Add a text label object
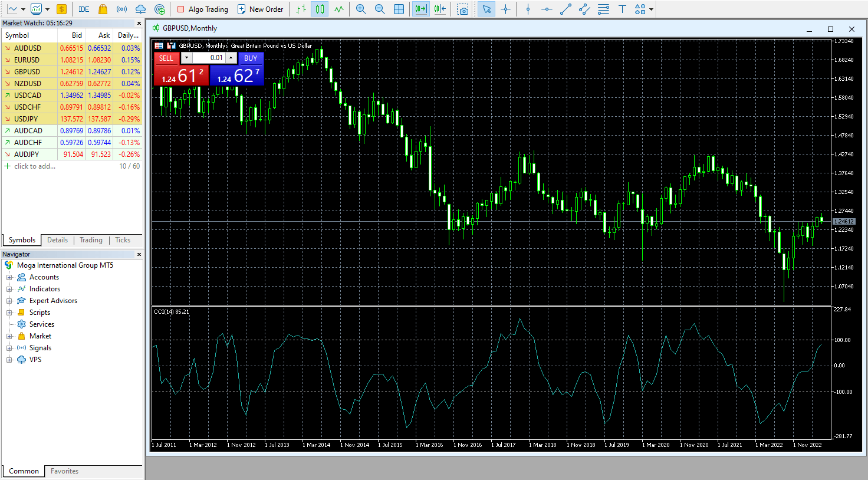 coord(622,9)
